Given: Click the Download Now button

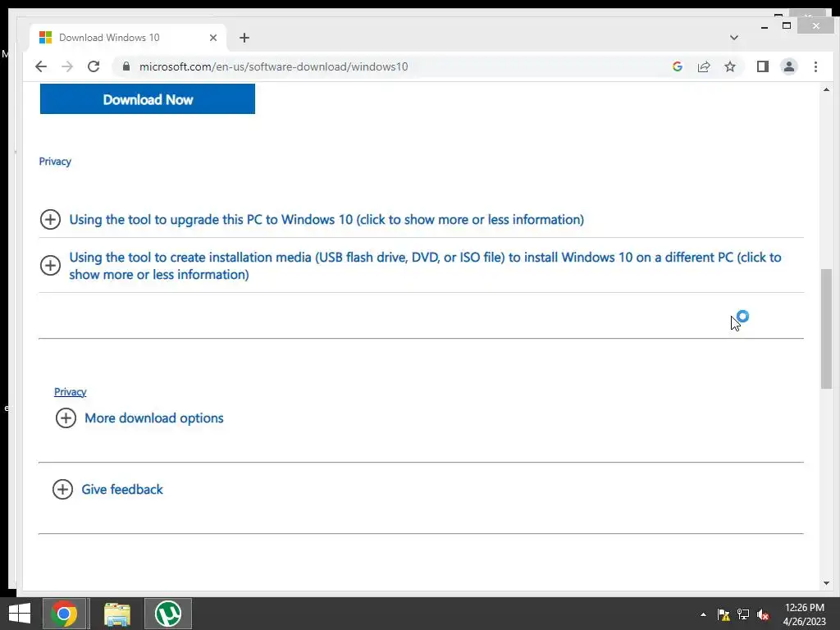Looking at the screenshot, I should (x=148, y=99).
